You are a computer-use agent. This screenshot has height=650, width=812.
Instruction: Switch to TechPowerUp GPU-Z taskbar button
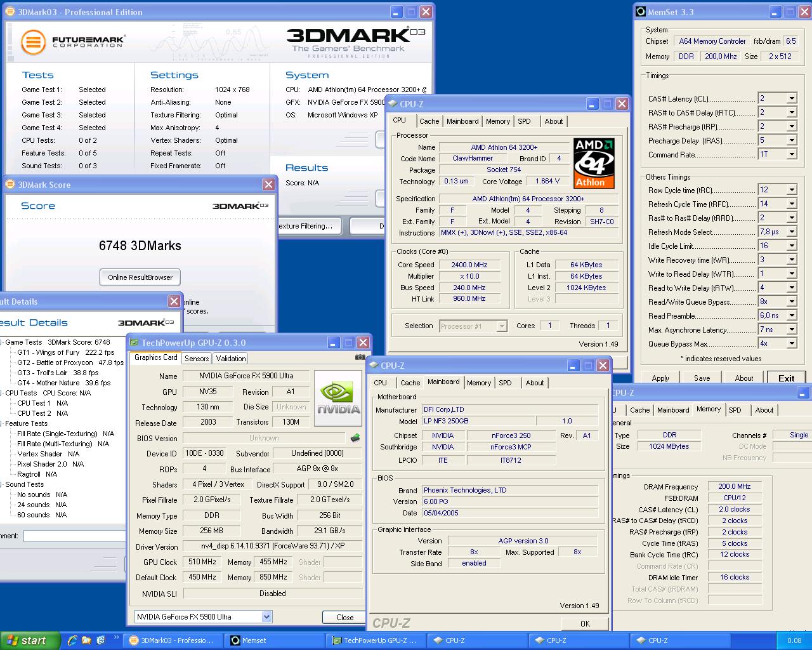coord(376,640)
